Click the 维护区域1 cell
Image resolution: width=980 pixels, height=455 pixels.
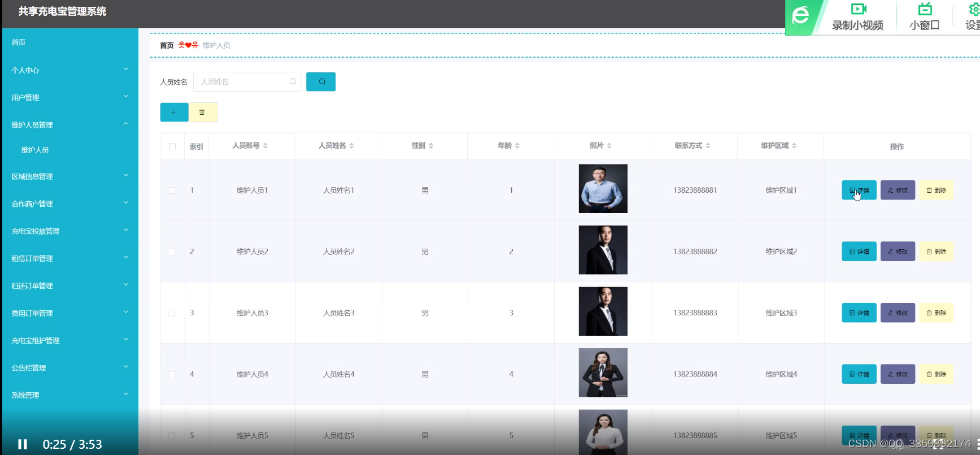coord(781,190)
